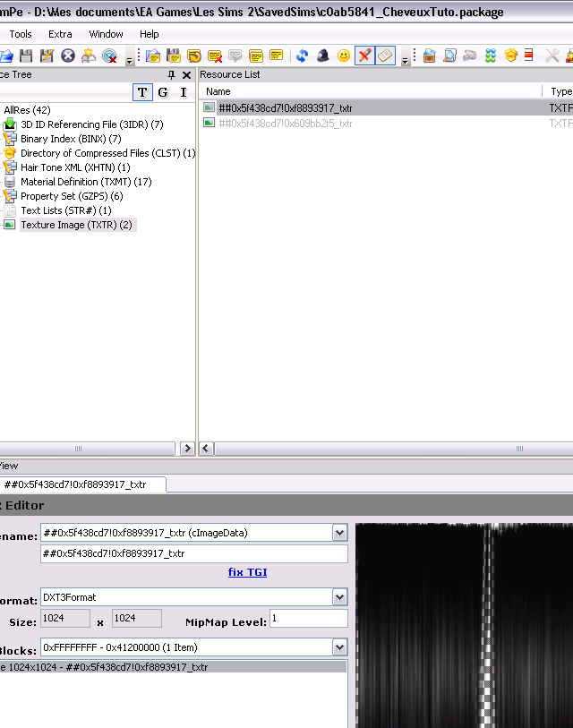The image size is (573, 728).
Task: Click the yellow smiley face icon
Action: pos(344,56)
